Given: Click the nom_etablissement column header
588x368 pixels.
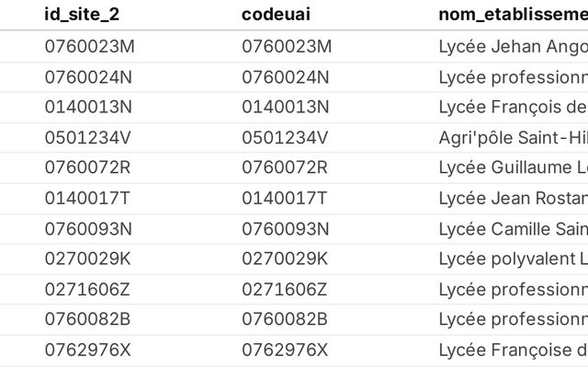Looking at the screenshot, I should coord(513,15).
